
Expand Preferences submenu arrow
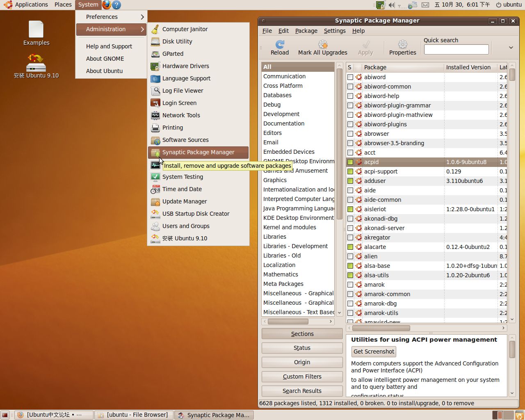point(142,17)
